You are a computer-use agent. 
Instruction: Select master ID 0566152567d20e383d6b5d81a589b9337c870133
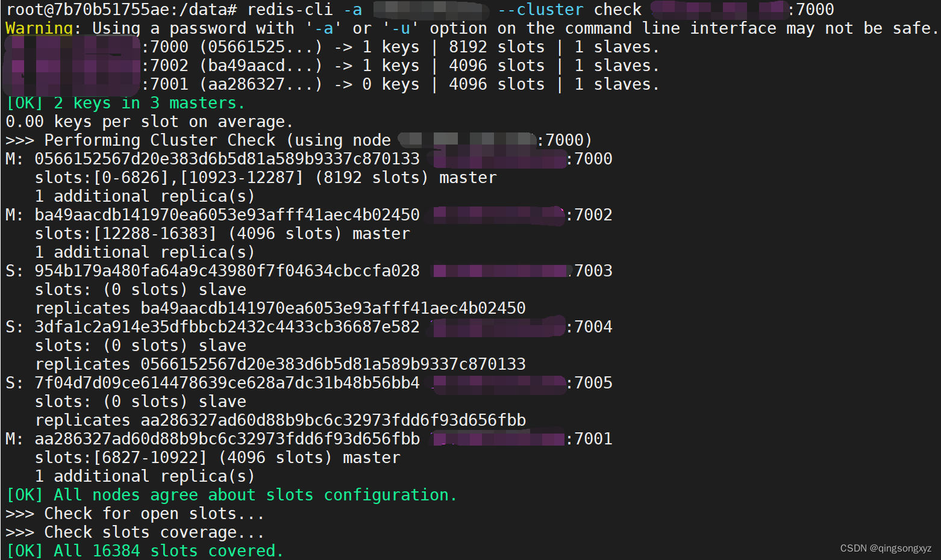coord(227,159)
